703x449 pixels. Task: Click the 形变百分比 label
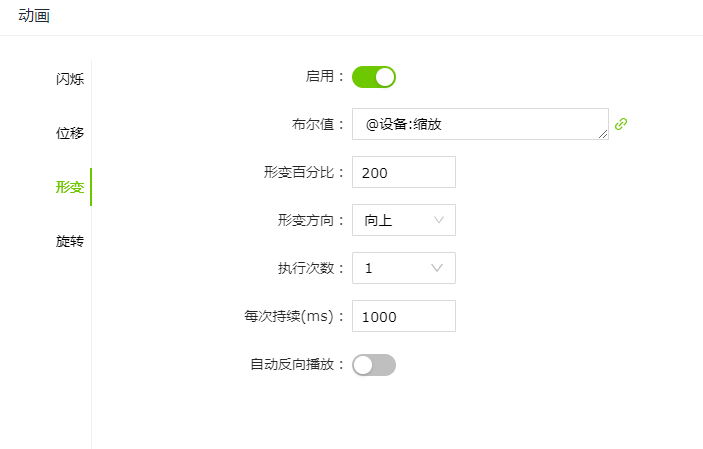[x=296, y=172]
